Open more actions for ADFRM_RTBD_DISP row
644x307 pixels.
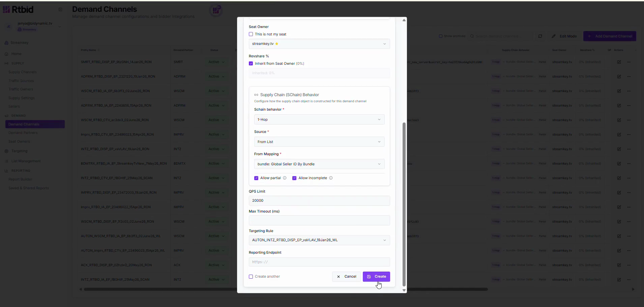(629, 77)
